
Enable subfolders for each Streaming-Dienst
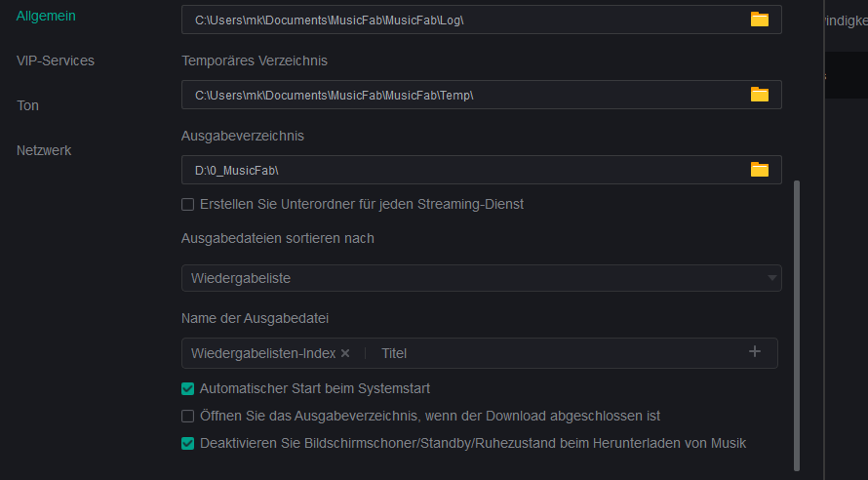point(188,205)
